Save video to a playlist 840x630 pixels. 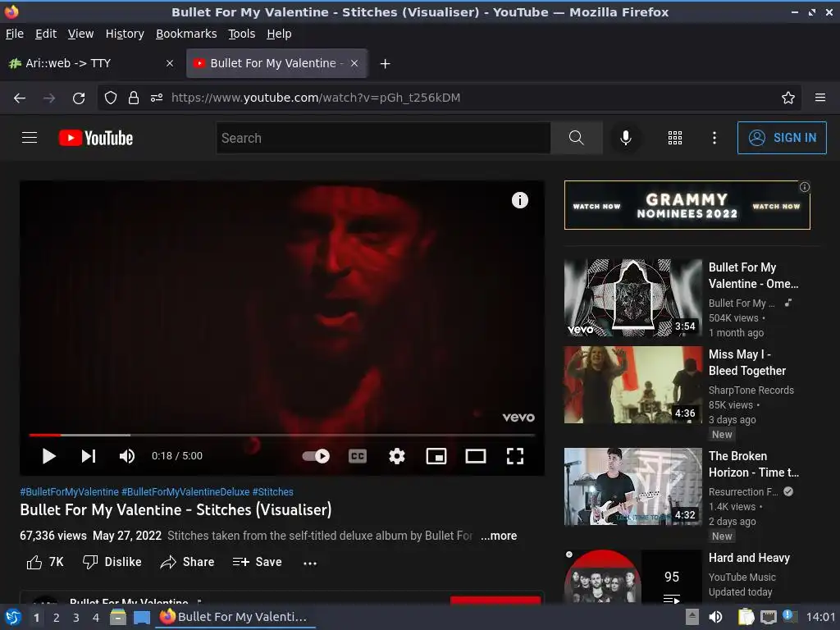[257, 562]
